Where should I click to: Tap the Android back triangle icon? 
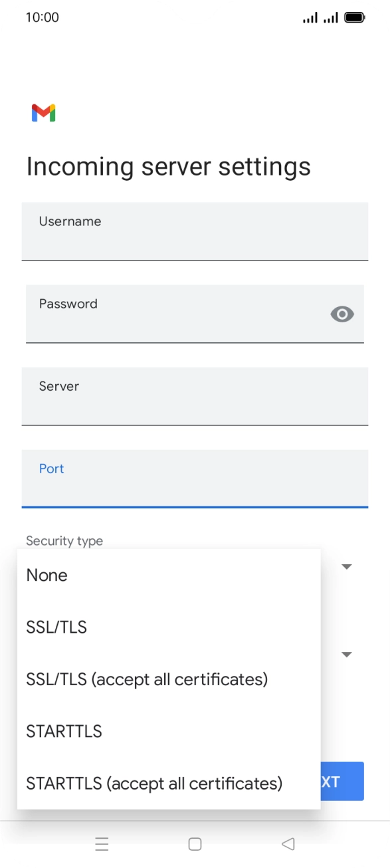(288, 844)
